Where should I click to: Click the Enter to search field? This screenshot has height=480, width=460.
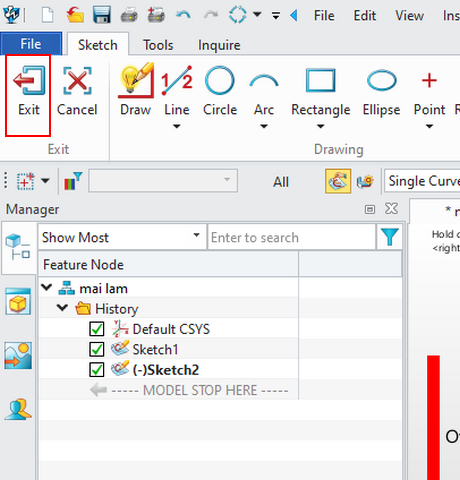point(292,237)
